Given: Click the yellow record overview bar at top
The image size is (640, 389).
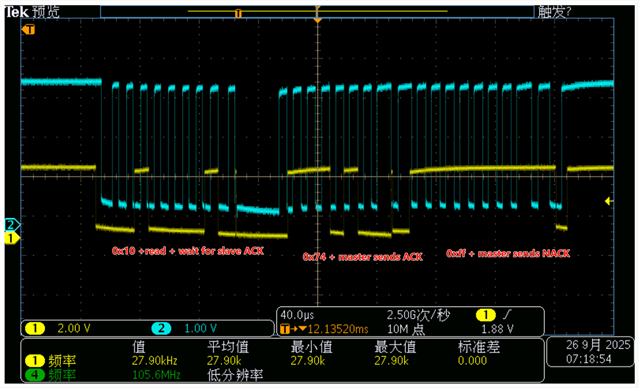Looking at the screenshot, I should coord(318,11).
